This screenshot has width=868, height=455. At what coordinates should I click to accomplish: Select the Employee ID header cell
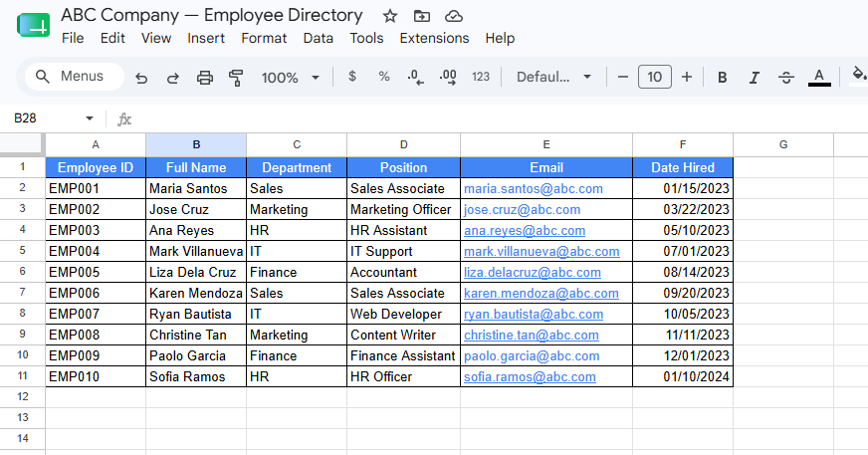(96, 167)
